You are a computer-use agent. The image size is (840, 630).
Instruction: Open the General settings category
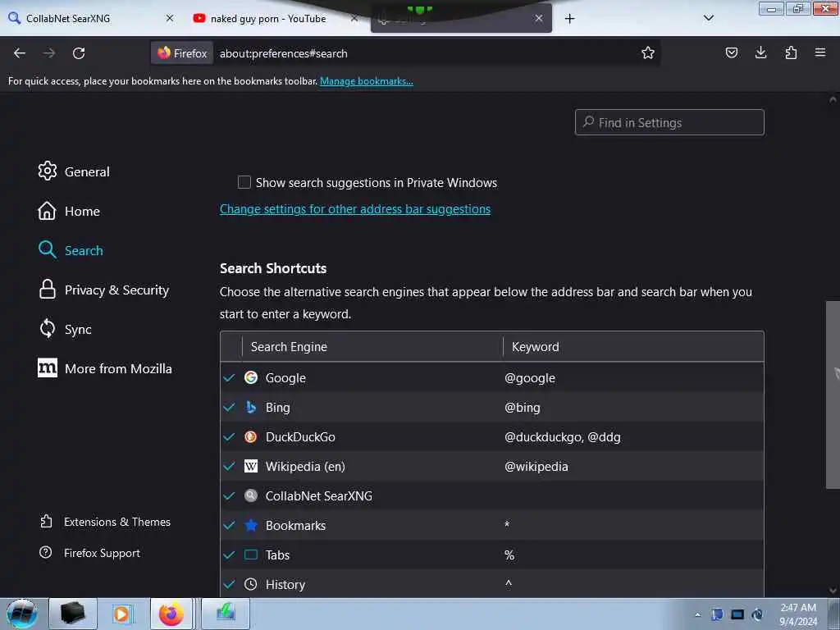[x=74, y=171]
